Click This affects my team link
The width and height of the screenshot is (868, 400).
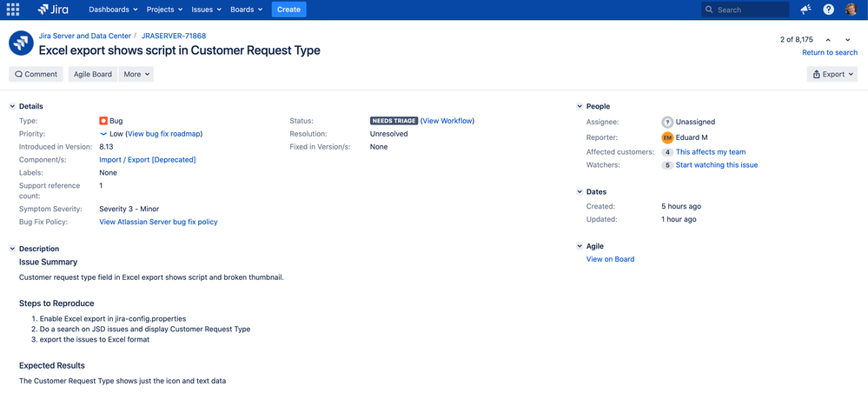[711, 152]
